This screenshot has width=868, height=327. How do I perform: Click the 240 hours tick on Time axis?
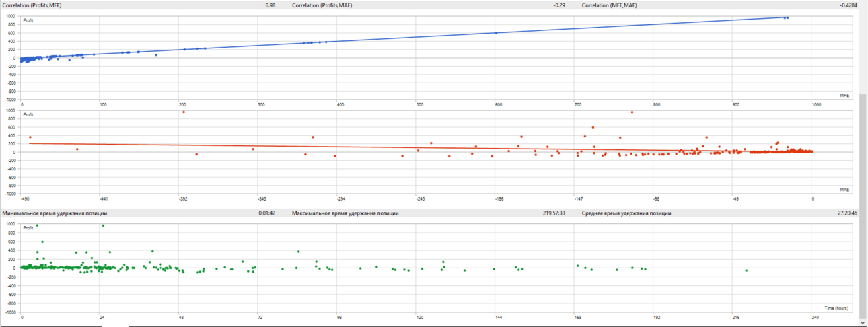[x=815, y=317]
